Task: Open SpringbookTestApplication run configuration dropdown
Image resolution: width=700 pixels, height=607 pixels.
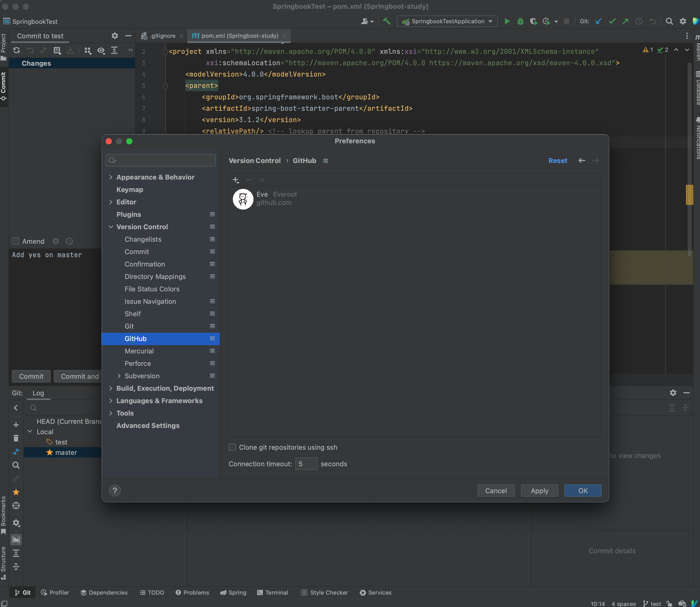Action: click(x=447, y=21)
